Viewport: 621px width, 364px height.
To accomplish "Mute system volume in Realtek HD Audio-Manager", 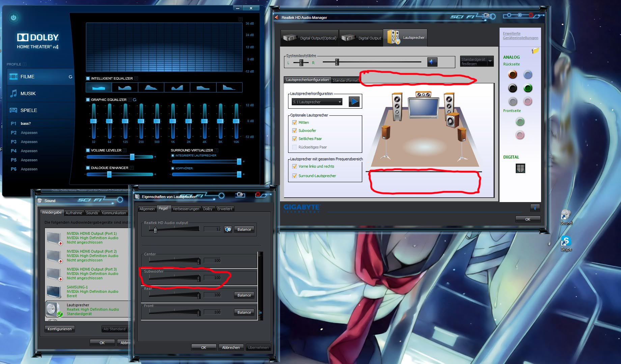I will (432, 62).
